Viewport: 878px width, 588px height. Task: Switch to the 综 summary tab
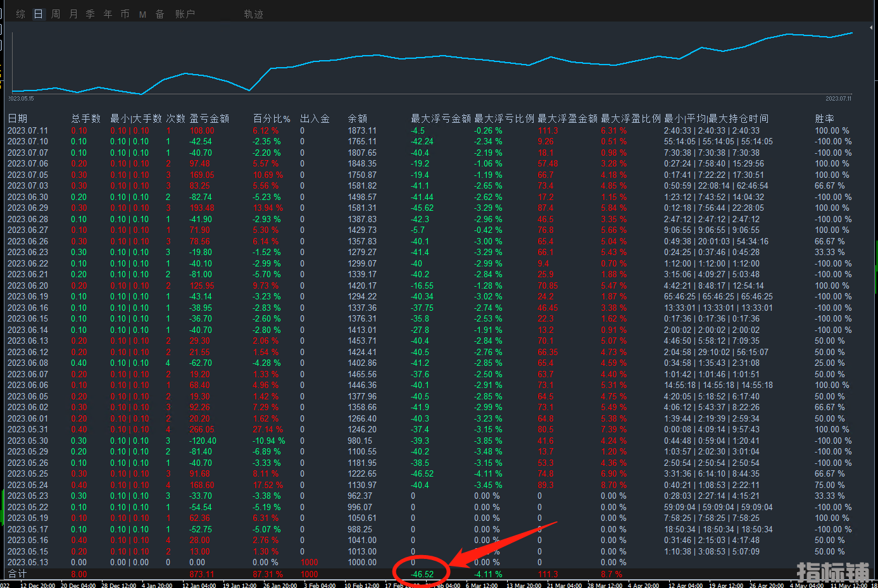click(x=21, y=14)
